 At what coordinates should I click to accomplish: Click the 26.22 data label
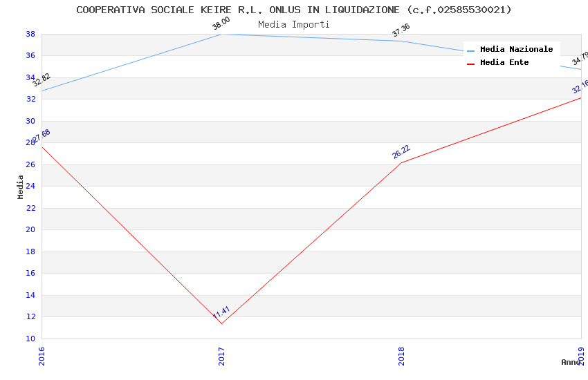(x=401, y=152)
